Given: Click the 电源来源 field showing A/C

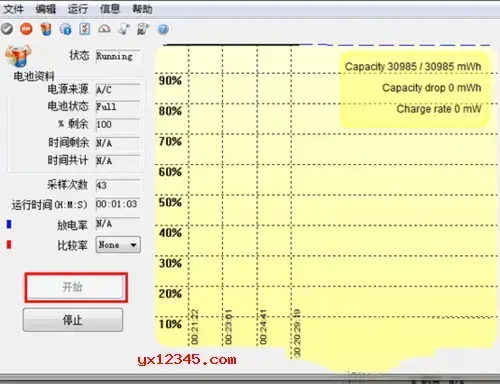Looking at the screenshot, I should coord(118,89).
